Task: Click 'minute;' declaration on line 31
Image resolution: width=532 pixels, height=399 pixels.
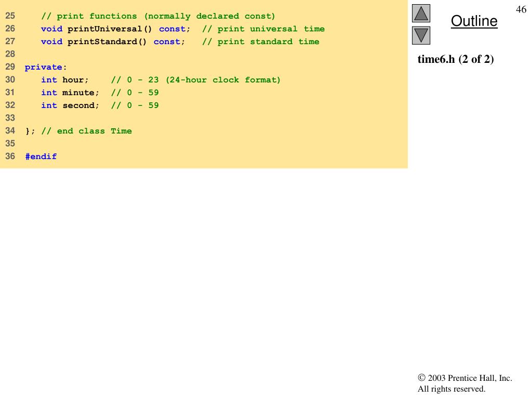Action: pos(81,92)
